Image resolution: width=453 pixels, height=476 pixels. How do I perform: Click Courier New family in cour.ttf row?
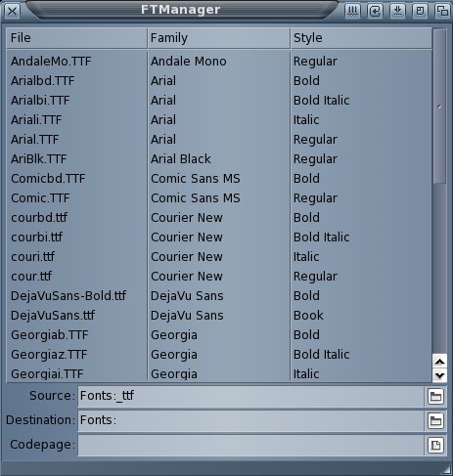click(x=187, y=277)
